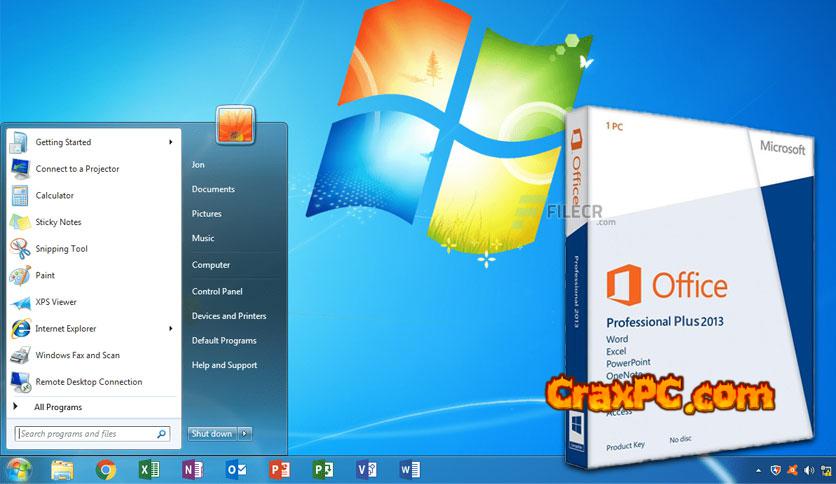Select Connect to a Projector label
This screenshot has height=484, width=836.
coord(77,169)
